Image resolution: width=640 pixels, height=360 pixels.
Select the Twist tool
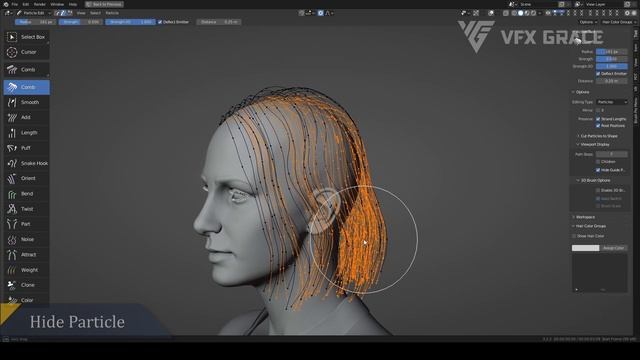click(27, 209)
